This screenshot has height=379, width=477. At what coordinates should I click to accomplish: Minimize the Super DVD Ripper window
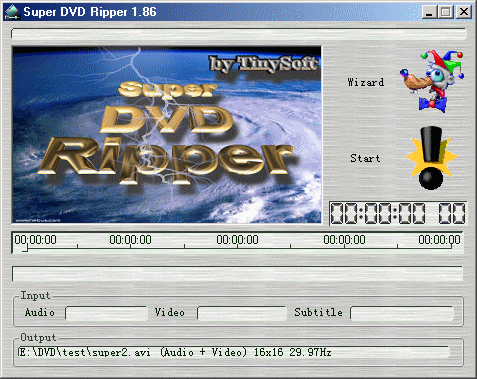429,12
